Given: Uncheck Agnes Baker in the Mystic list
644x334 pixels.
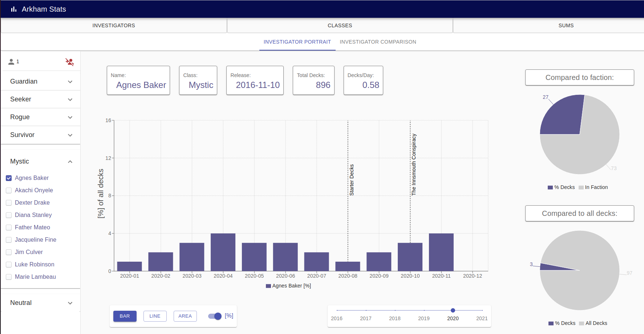Looking at the screenshot, I should [x=8, y=178].
